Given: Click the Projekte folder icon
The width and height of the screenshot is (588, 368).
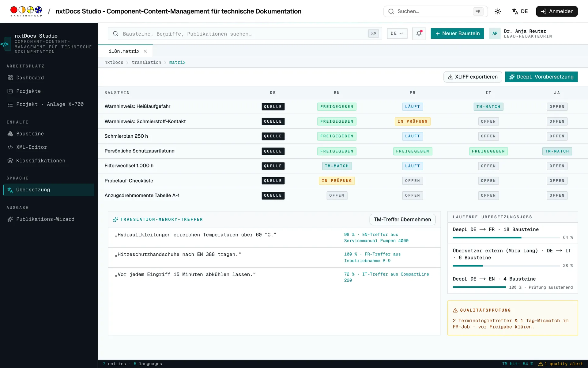Looking at the screenshot, I should point(10,91).
